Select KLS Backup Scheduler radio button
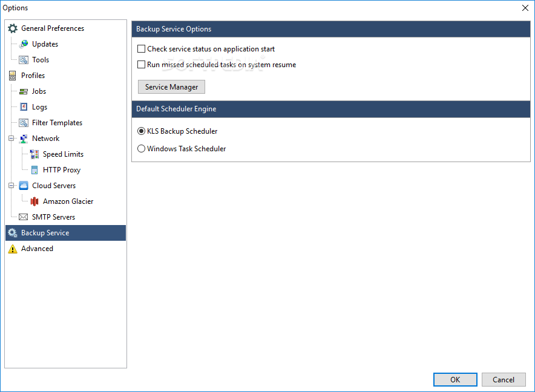535x392 pixels. (141, 131)
